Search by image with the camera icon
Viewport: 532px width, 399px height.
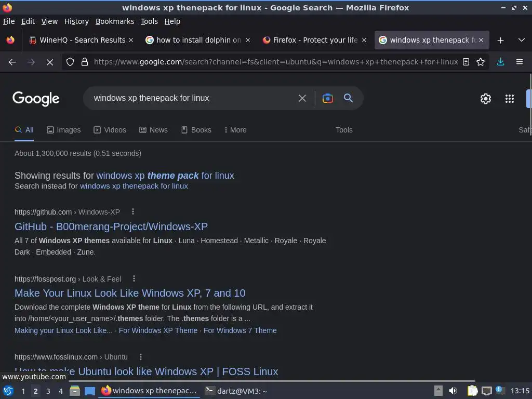(327, 98)
